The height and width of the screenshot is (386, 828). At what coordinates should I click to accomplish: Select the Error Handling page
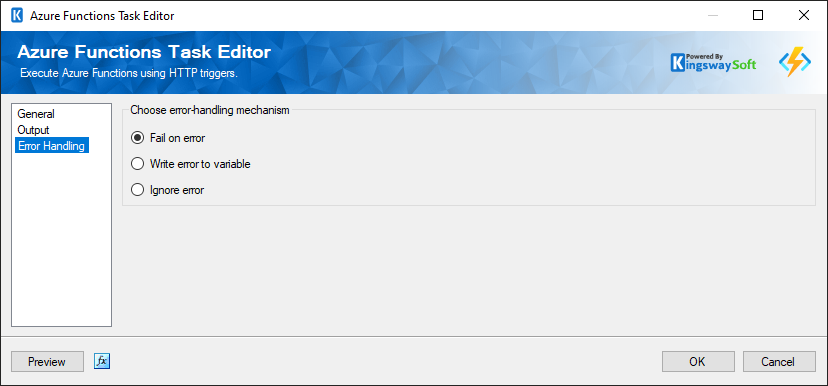[x=52, y=146]
